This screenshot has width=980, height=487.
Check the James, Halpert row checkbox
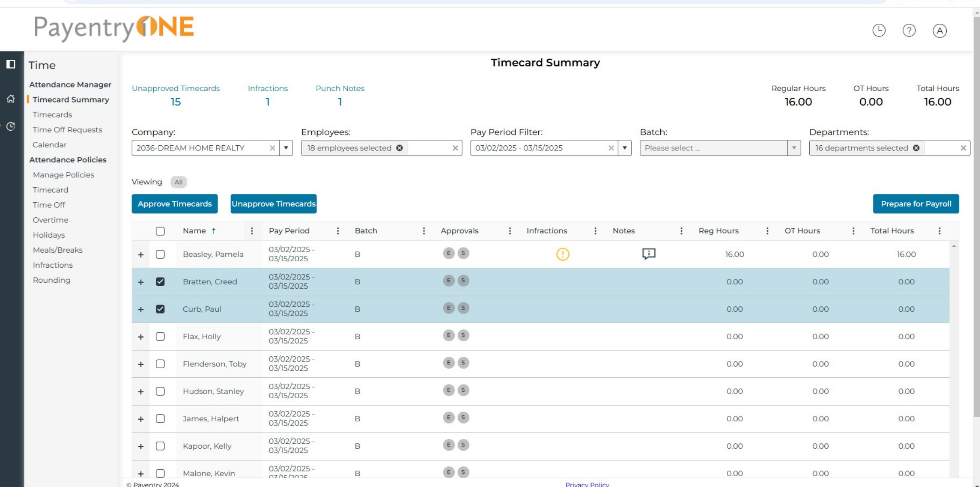tap(160, 419)
